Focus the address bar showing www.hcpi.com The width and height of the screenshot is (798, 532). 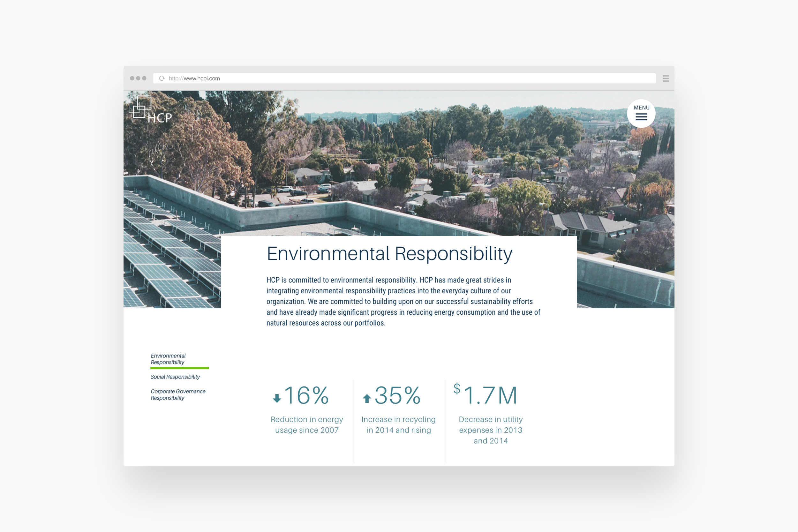[x=404, y=79]
